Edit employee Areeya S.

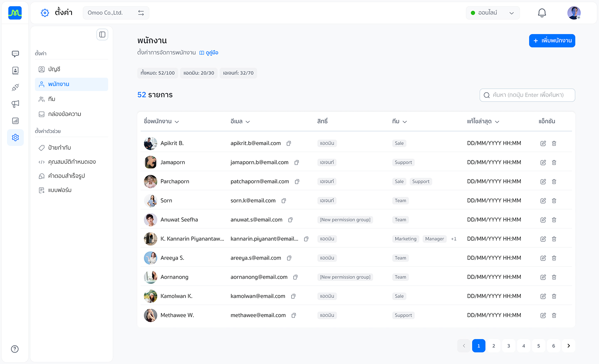coord(543,258)
